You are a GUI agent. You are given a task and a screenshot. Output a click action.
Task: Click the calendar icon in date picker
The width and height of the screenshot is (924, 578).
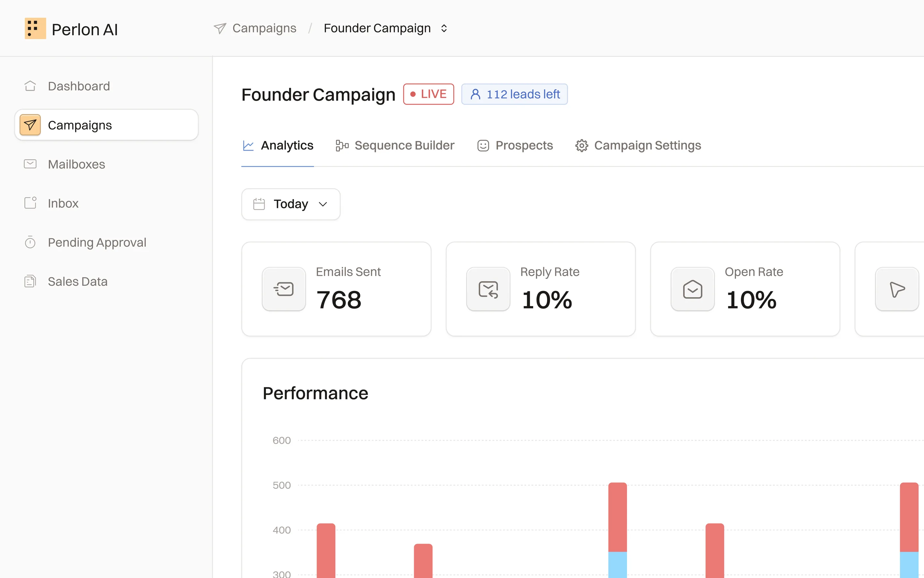point(259,204)
